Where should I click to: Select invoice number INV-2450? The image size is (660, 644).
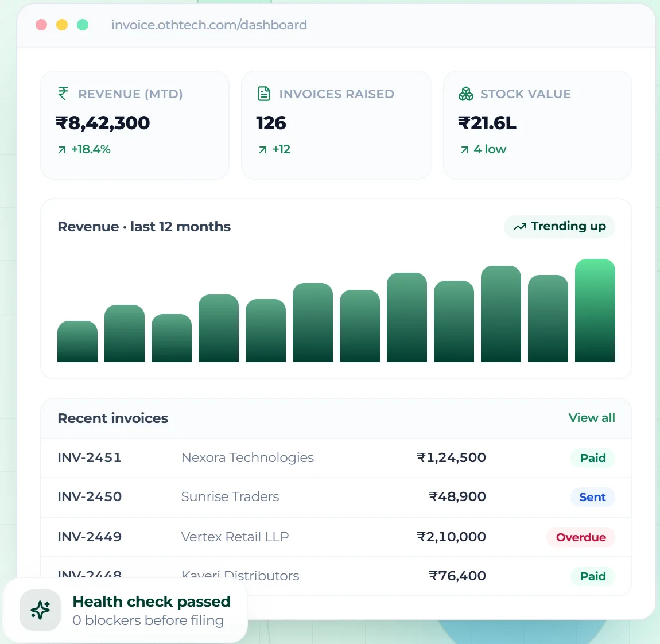point(90,496)
